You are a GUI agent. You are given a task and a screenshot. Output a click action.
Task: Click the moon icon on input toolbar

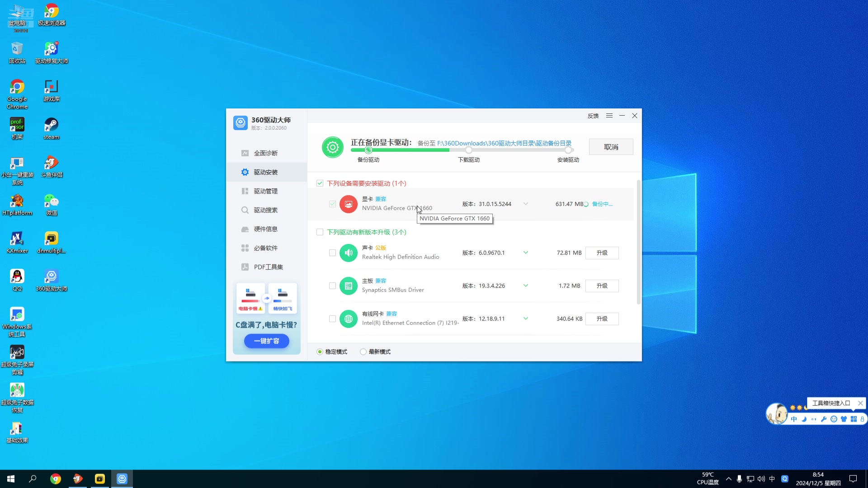[804, 419]
